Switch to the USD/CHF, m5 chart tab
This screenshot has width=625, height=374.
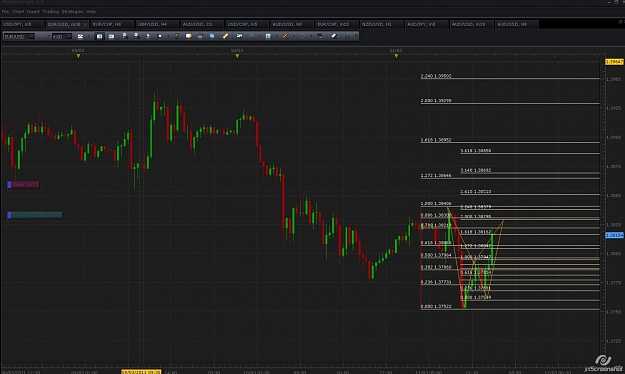(247, 24)
